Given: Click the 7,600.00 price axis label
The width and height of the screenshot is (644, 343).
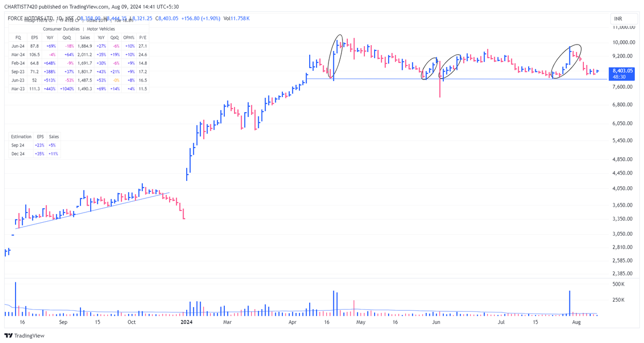Looking at the screenshot, I should (x=623, y=86).
